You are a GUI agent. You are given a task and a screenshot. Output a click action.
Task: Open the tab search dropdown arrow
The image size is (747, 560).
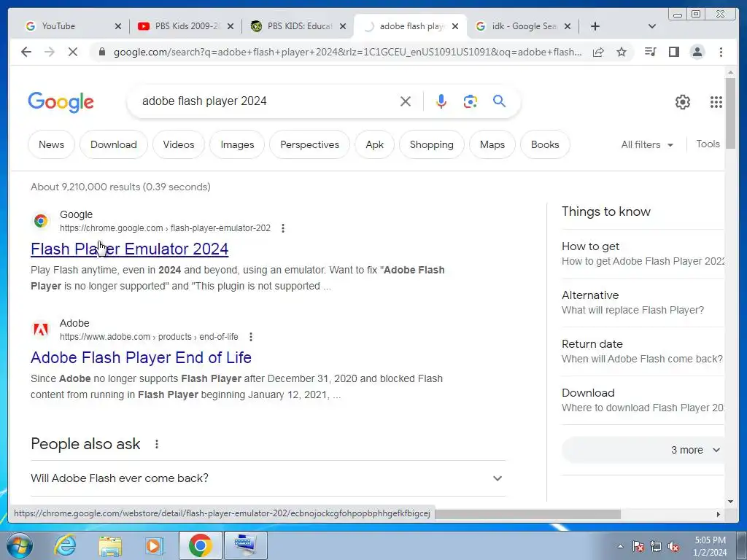[652, 26]
